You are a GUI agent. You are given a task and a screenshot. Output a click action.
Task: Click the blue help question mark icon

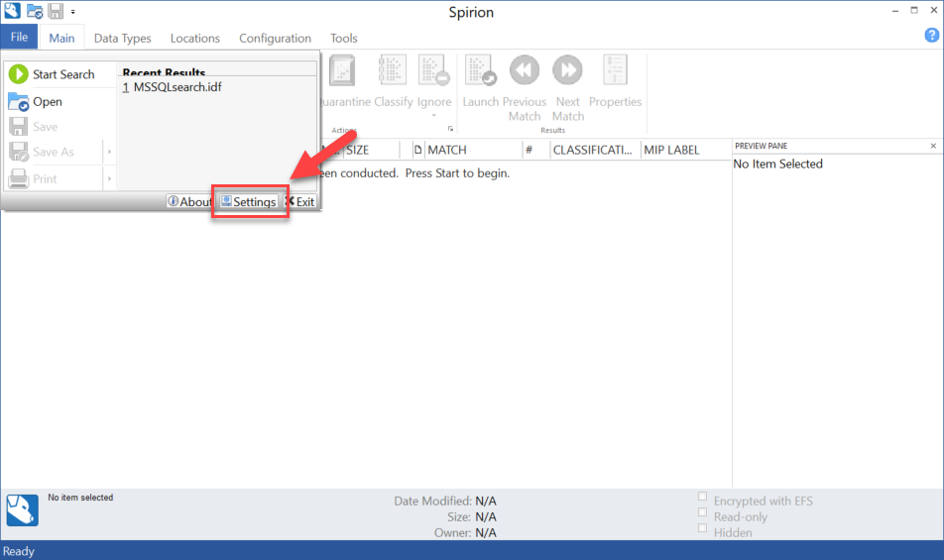(x=931, y=36)
